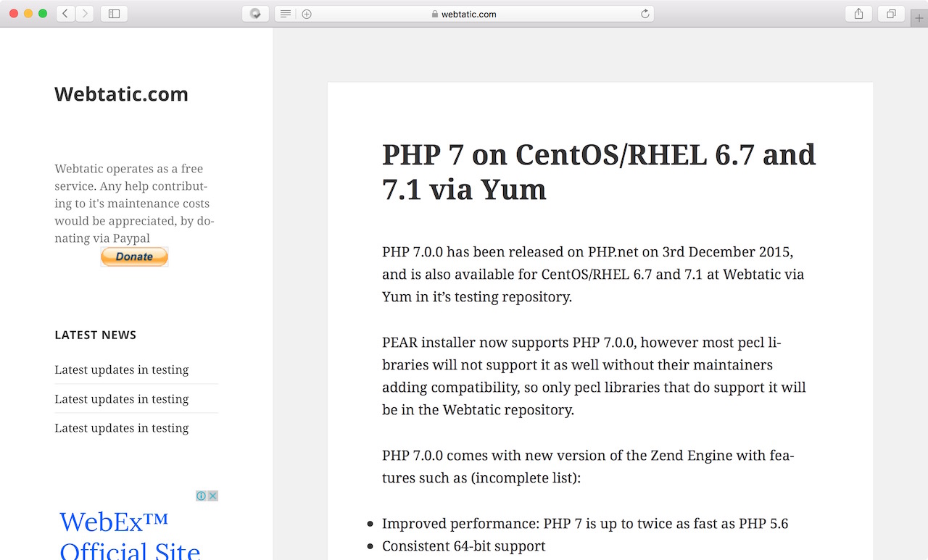Viewport: 928px width, 560px height.
Task: Open the Share menu in Safari toolbar
Action: (x=858, y=14)
